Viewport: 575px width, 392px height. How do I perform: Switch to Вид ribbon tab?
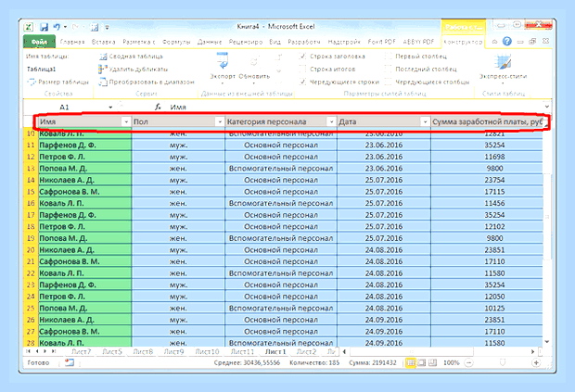pyautogui.click(x=275, y=42)
